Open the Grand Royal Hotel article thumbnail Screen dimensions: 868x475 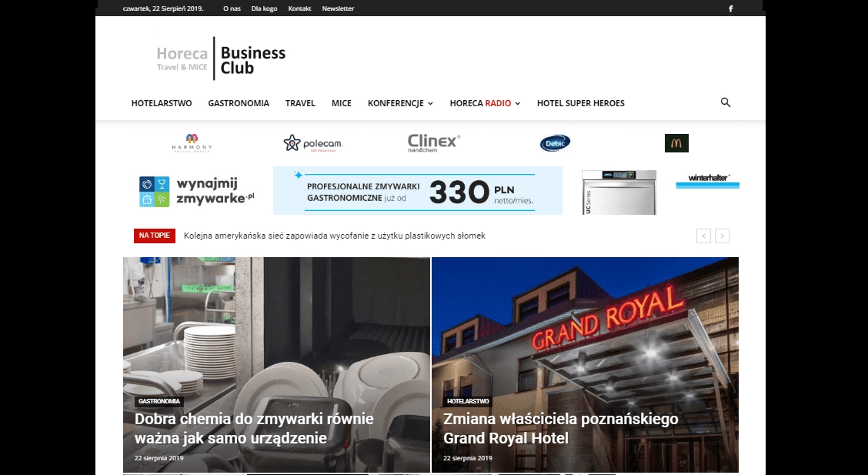click(585, 364)
